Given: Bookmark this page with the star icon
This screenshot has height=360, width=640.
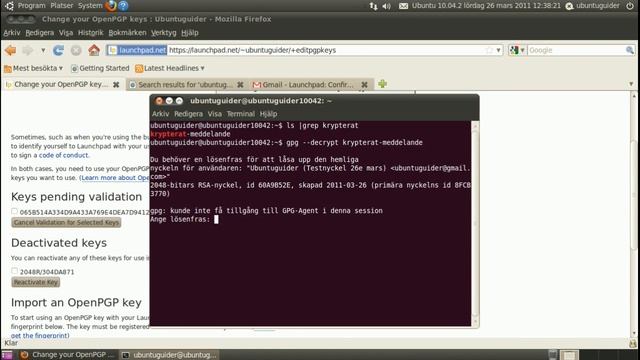Looking at the screenshot, I should (x=489, y=50).
